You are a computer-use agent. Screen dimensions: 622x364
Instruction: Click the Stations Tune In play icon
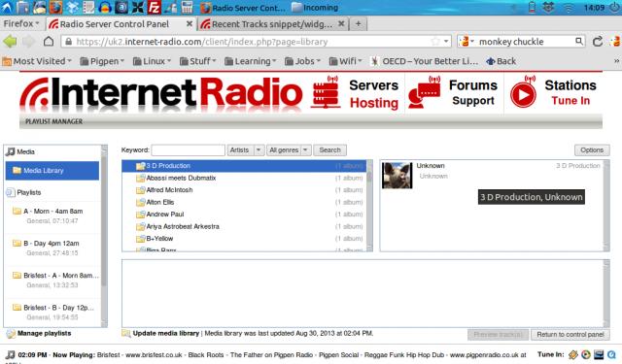(523, 92)
